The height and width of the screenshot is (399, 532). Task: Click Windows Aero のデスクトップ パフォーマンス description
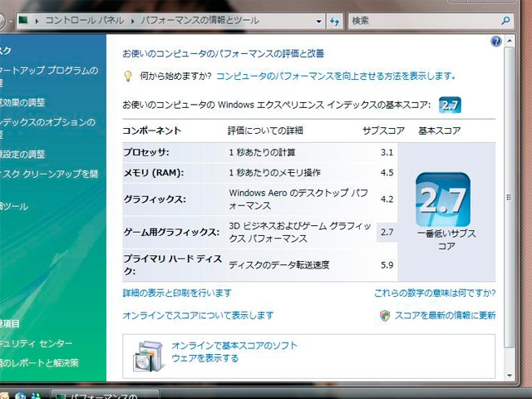click(298, 199)
